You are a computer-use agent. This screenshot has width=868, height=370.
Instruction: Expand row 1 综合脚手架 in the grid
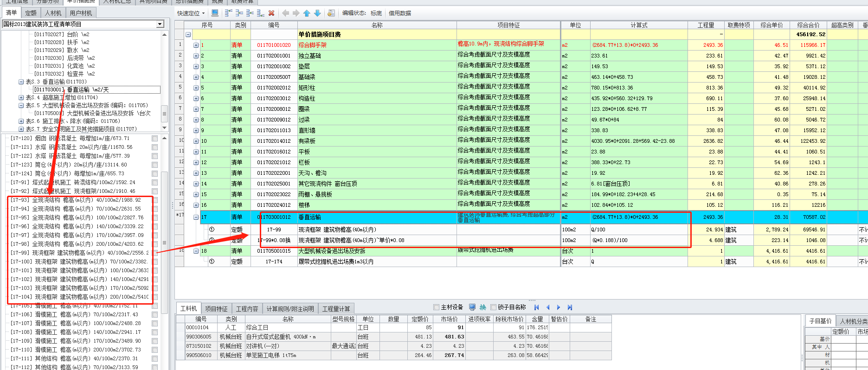tap(196, 45)
